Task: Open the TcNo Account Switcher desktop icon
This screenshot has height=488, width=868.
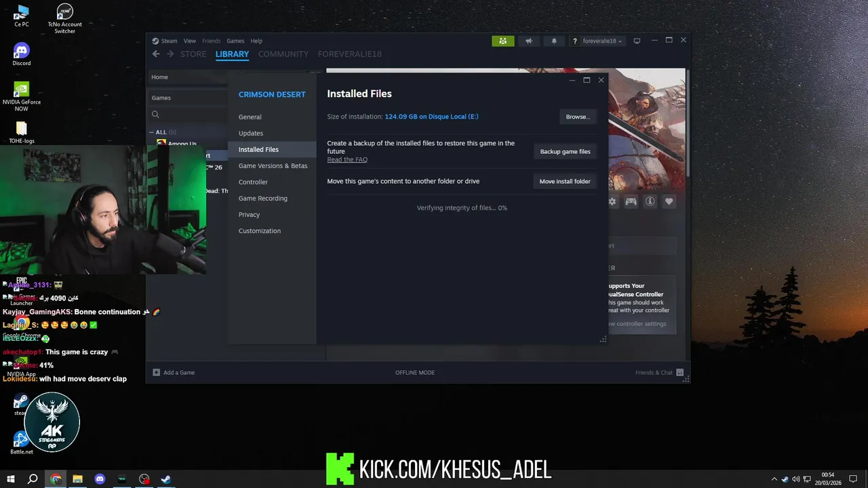Action: click(x=64, y=18)
